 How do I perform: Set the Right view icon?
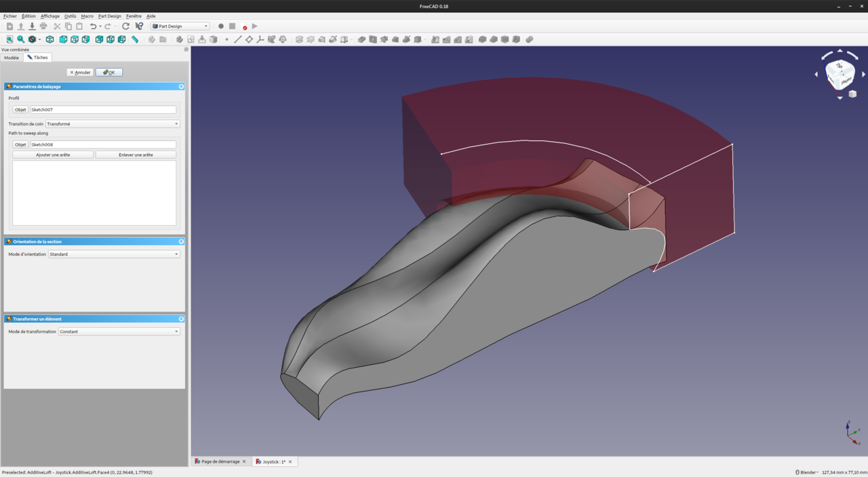85,39
